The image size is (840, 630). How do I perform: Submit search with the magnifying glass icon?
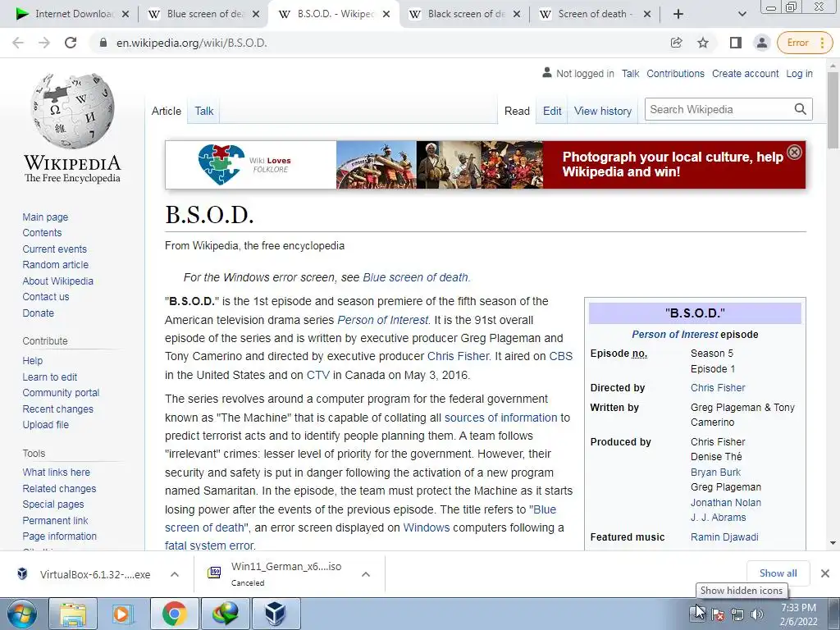801,109
